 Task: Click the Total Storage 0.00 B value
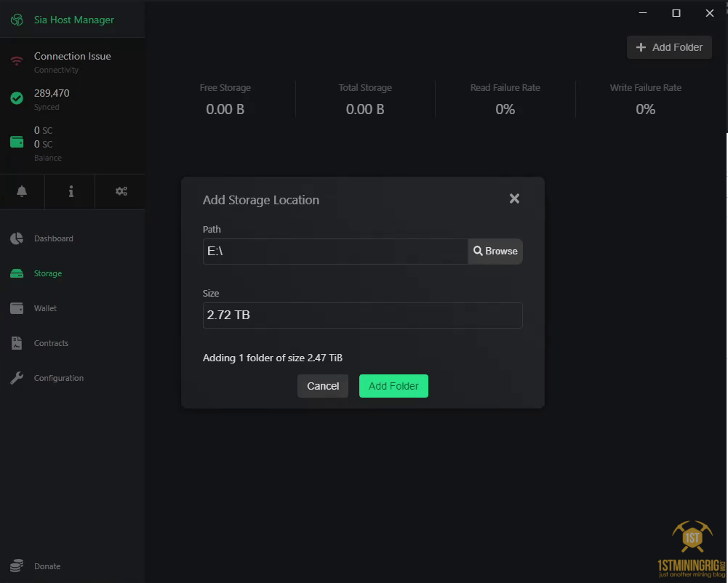(x=365, y=110)
